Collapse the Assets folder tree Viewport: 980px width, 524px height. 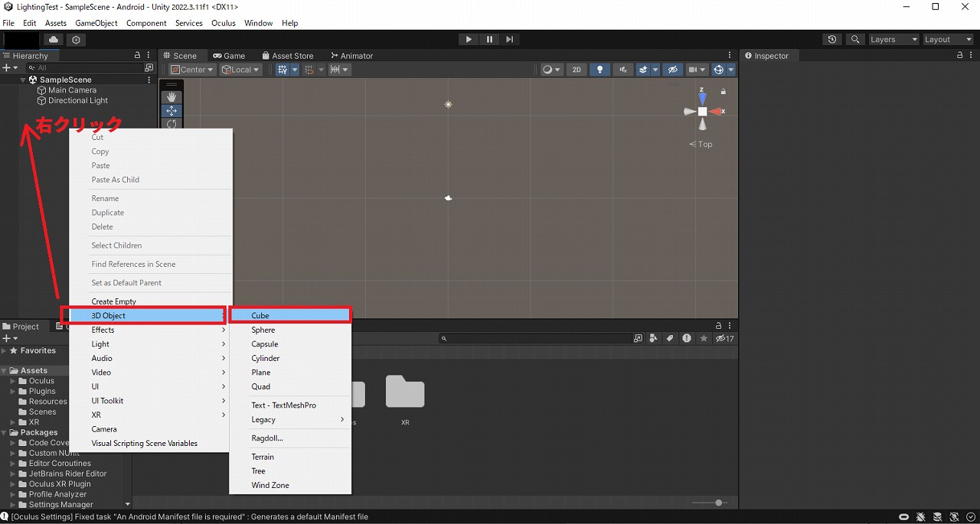pyautogui.click(x=5, y=371)
